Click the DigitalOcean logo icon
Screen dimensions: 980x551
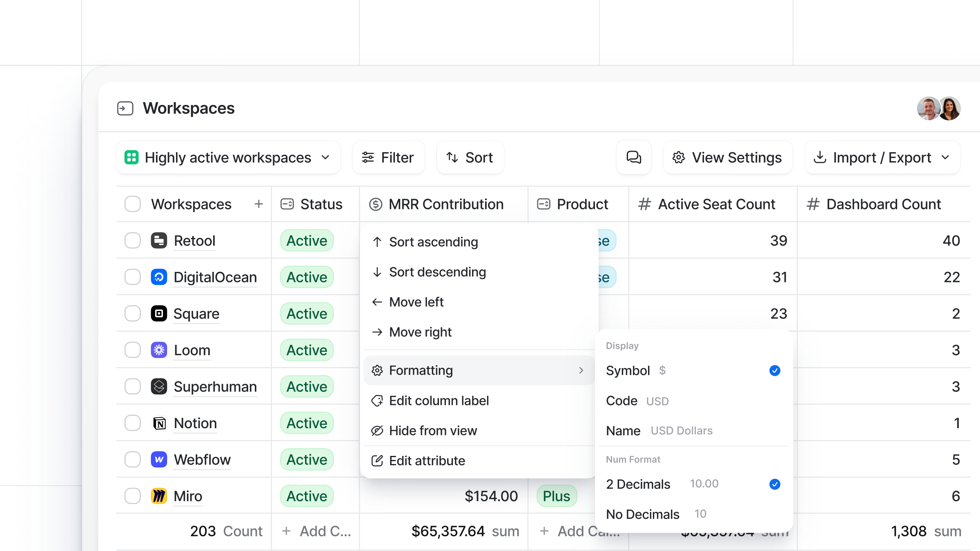tap(159, 277)
